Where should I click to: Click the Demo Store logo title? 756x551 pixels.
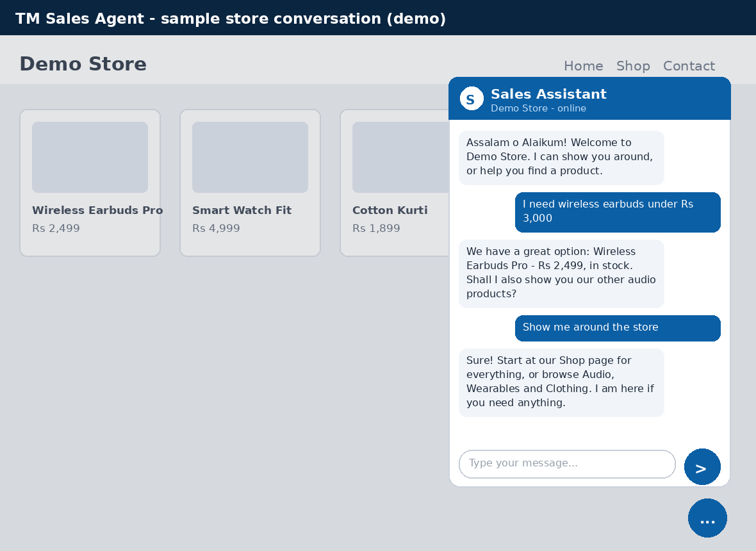tap(83, 64)
